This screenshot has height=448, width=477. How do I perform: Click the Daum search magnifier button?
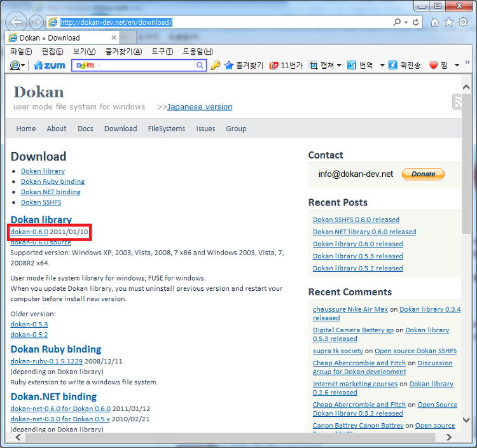pyautogui.click(x=200, y=65)
